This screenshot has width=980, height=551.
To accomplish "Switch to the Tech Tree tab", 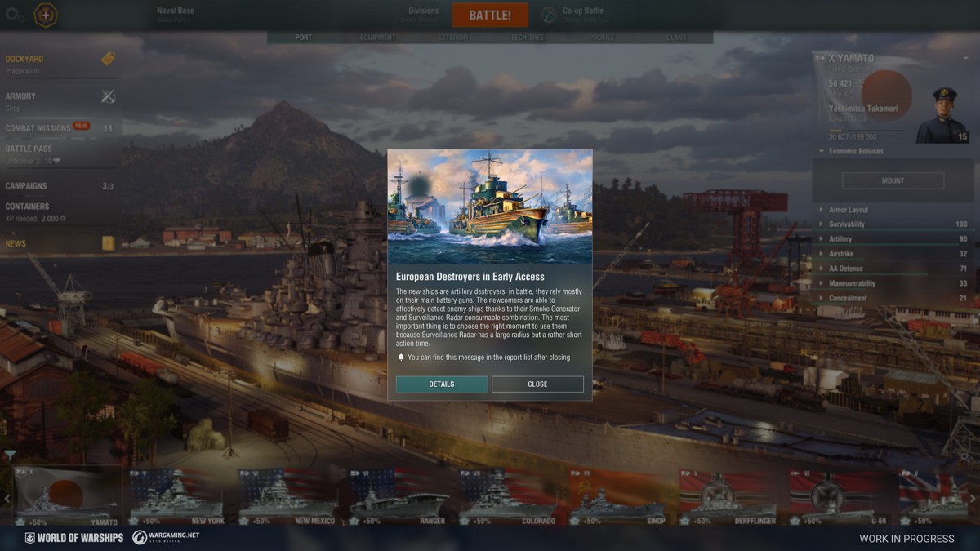I will coord(527,38).
